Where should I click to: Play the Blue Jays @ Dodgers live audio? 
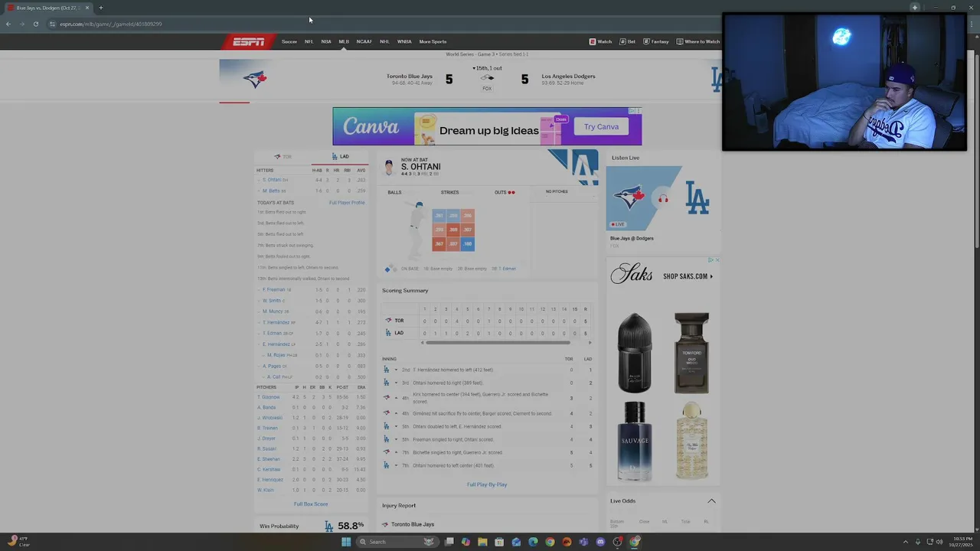(663, 199)
